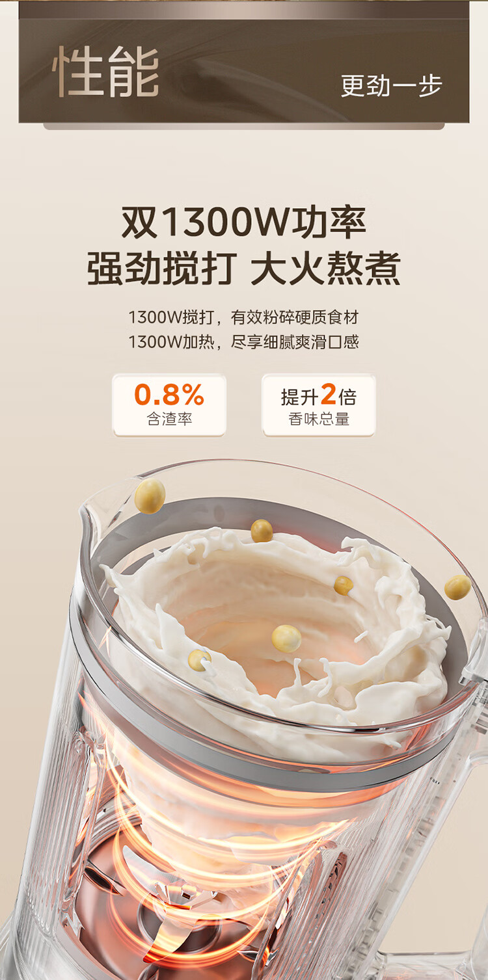This screenshot has width=488, height=980.
Task: Click the soybean outside jug at right
Action: [x=457, y=587]
